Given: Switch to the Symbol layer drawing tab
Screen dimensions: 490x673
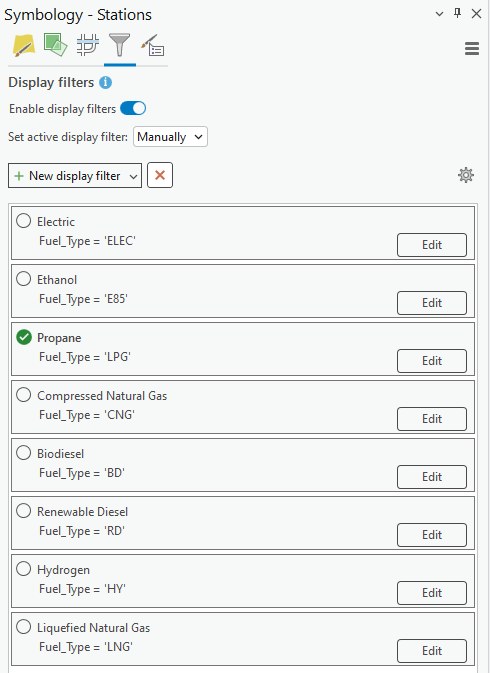Looking at the screenshot, I should coord(88,45).
